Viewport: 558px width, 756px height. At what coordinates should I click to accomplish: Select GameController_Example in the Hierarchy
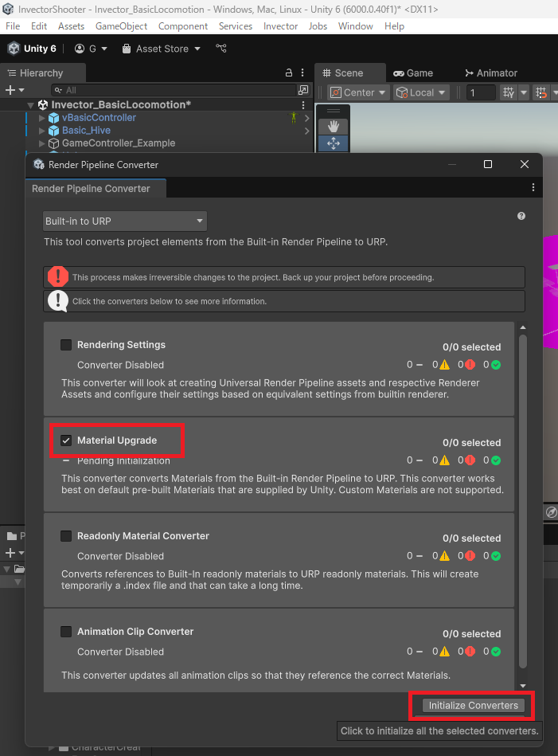click(119, 143)
